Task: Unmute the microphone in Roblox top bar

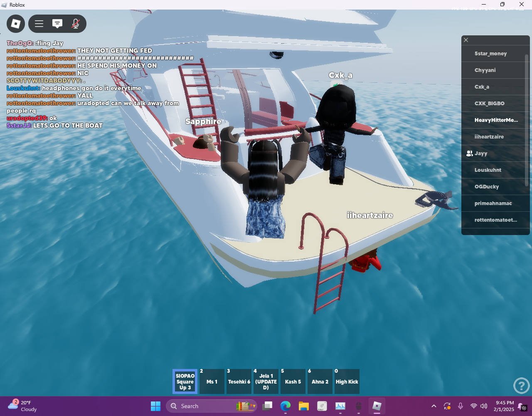Action: tap(76, 24)
